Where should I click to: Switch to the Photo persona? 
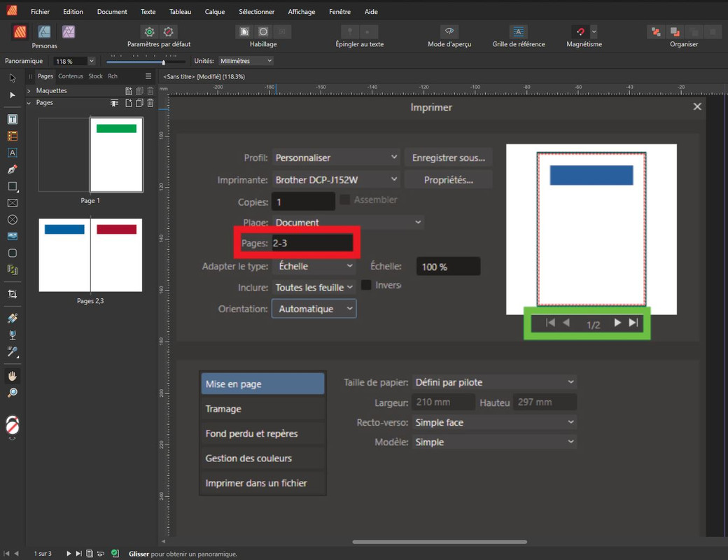[69, 31]
